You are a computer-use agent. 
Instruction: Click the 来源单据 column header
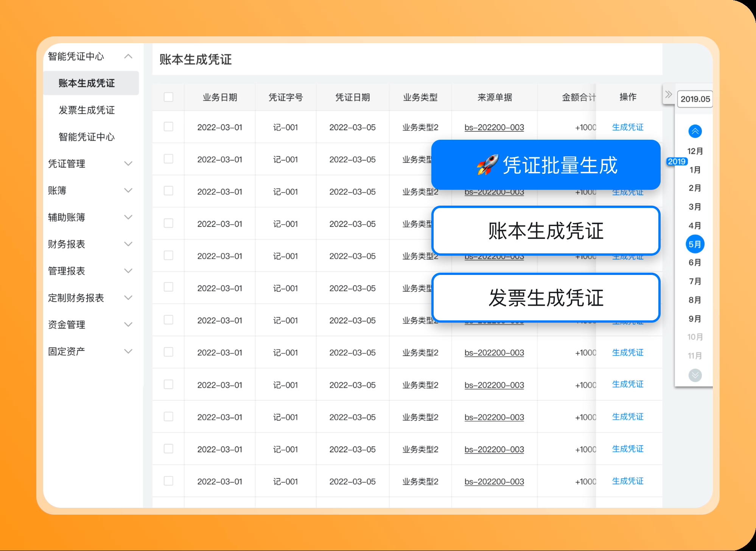(x=495, y=97)
